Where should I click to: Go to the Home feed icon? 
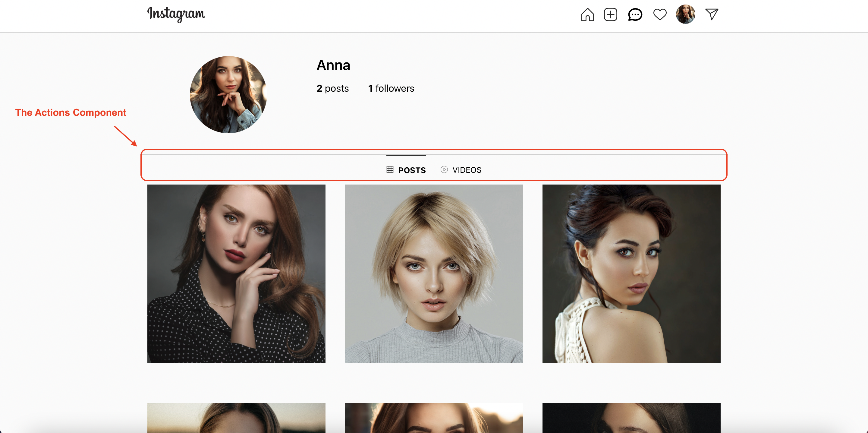(587, 14)
